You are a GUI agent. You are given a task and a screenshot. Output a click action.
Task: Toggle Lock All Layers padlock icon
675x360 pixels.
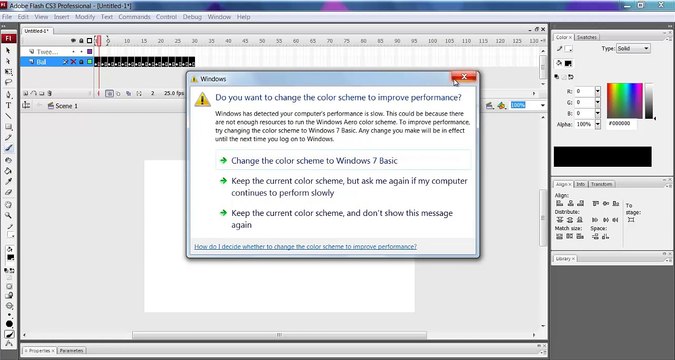pyautogui.click(x=81, y=40)
